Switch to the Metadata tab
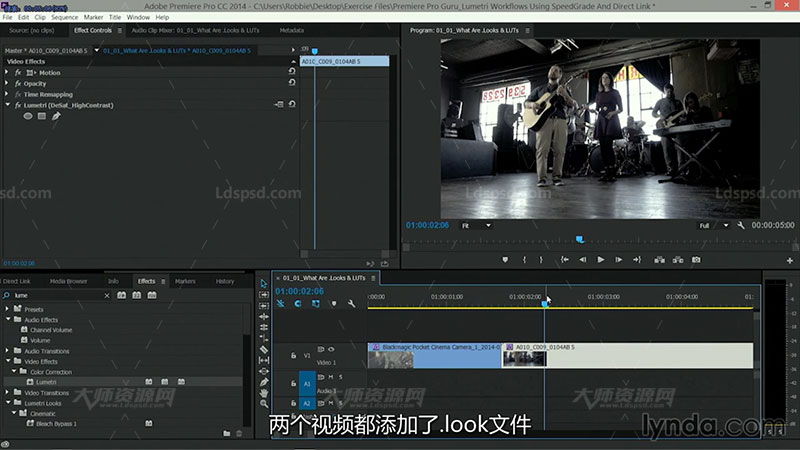 (x=291, y=31)
